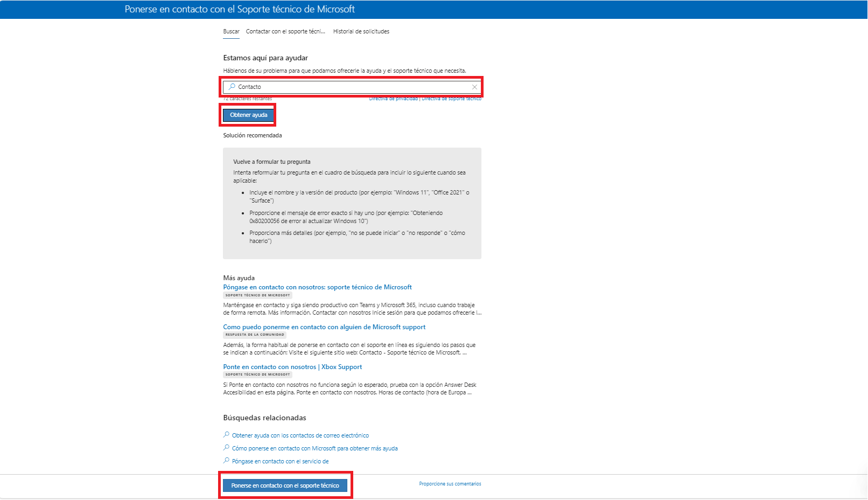Screen dimensions: 868x500
Task: Click the "caracteres restantes" counter text
Action: coord(248,99)
